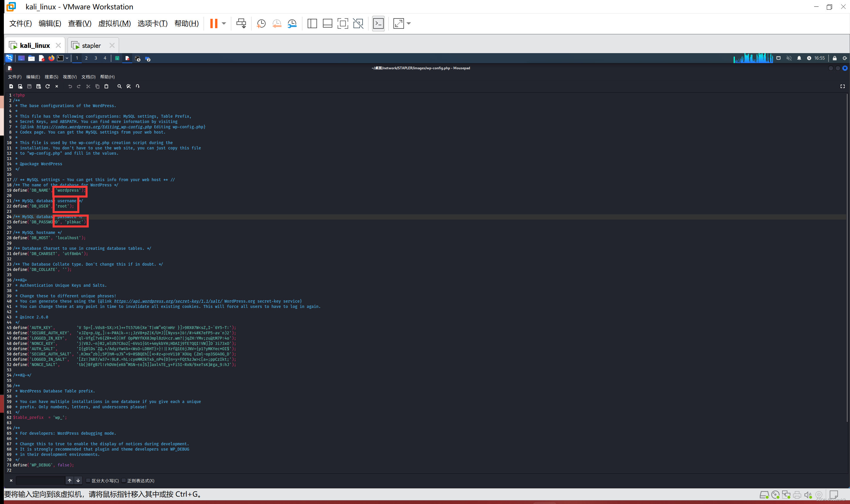The width and height of the screenshot is (850, 504).
Task: Open the 搜索 menu in Mousepad
Action: click(x=51, y=77)
